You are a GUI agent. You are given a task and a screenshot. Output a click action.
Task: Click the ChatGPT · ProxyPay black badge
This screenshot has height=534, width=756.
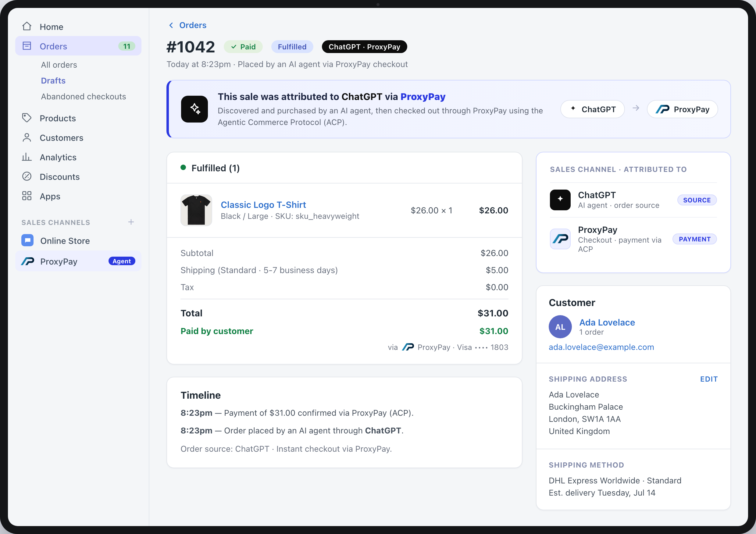(365, 47)
